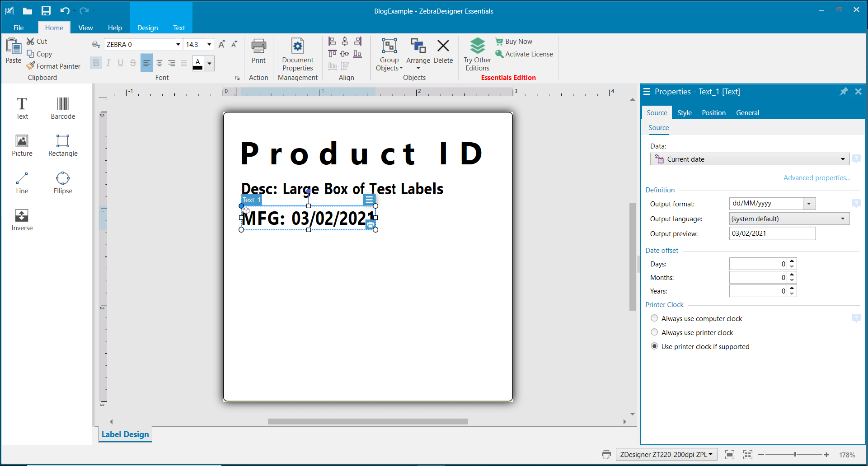The height and width of the screenshot is (466, 868).
Task: Select the Inverse tool
Action: click(22, 220)
